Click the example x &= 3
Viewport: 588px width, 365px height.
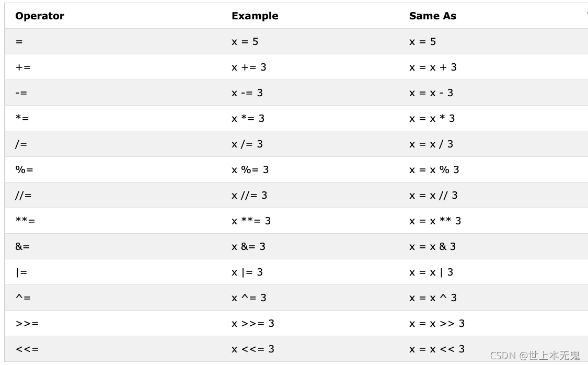click(248, 246)
